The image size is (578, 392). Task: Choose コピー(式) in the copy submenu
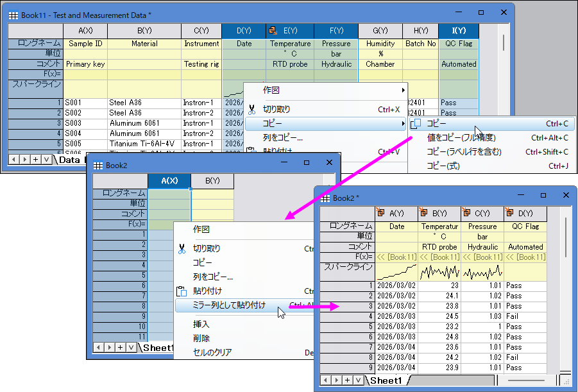click(x=492, y=166)
